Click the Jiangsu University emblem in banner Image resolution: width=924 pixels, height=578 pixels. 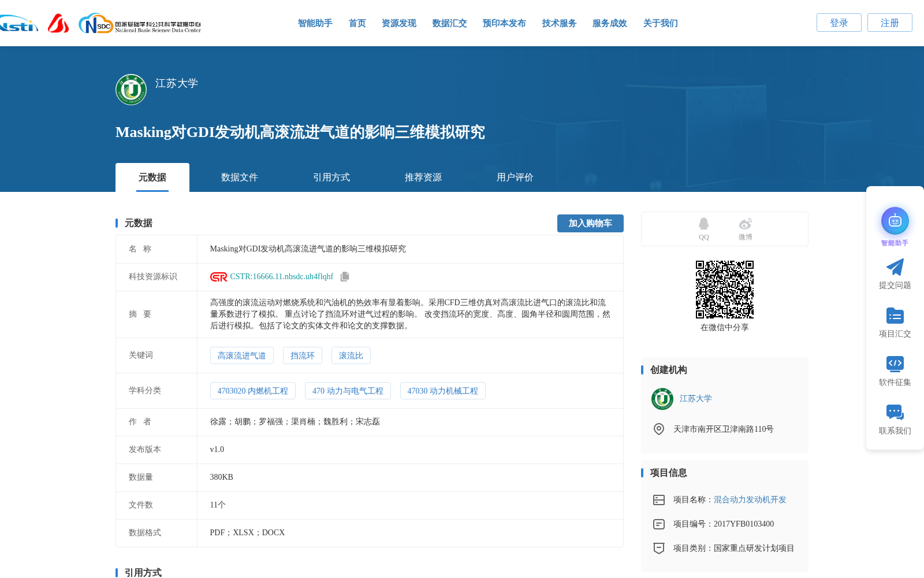click(x=131, y=90)
